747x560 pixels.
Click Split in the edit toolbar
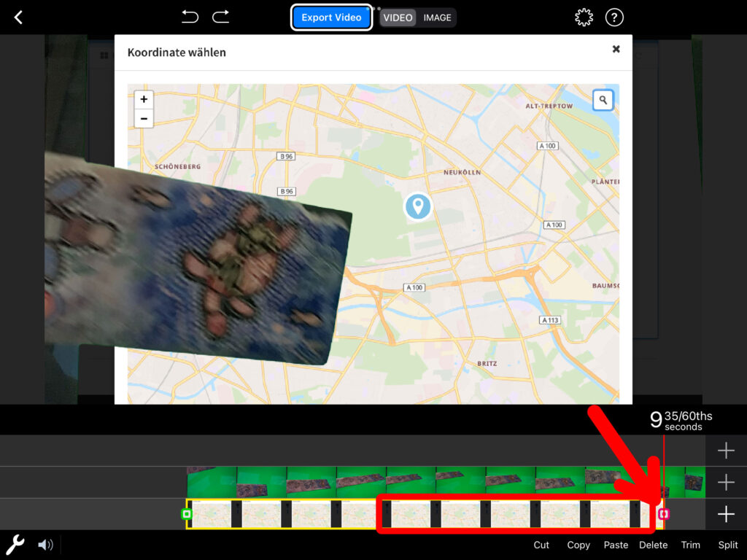(727, 545)
